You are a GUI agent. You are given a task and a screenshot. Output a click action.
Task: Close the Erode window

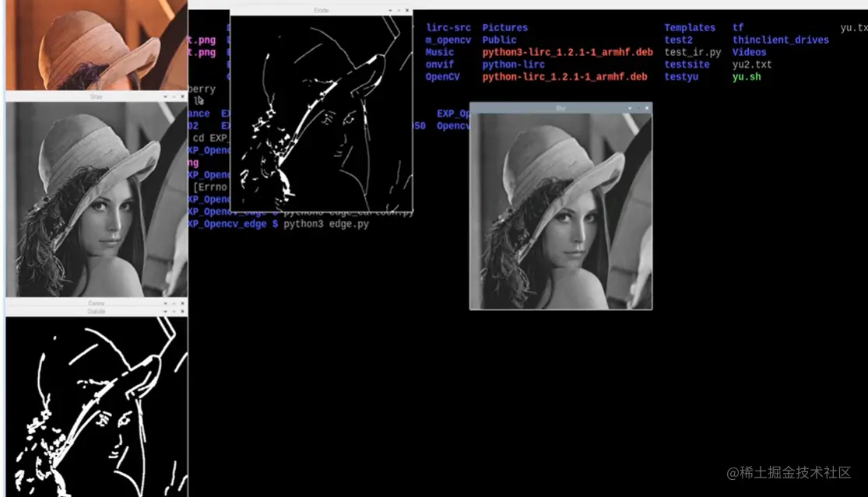click(407, 11)
